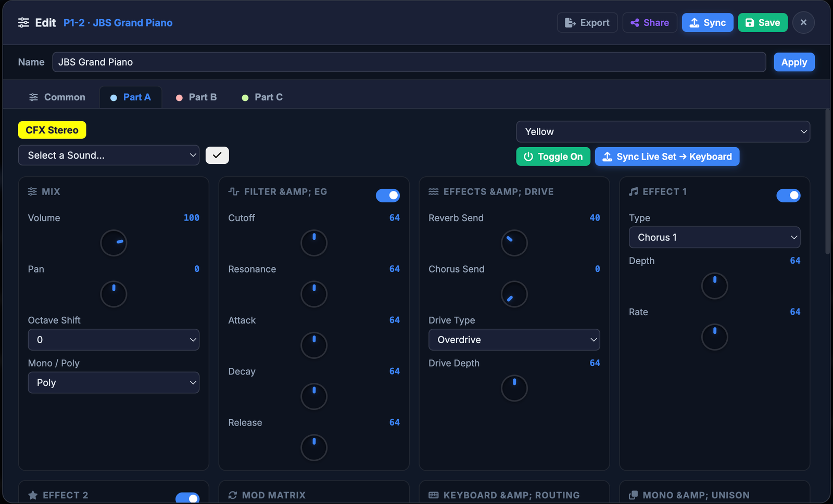Click the Effects & Drive waves icon
Screen dimensions: 833x504
(434, 191)
